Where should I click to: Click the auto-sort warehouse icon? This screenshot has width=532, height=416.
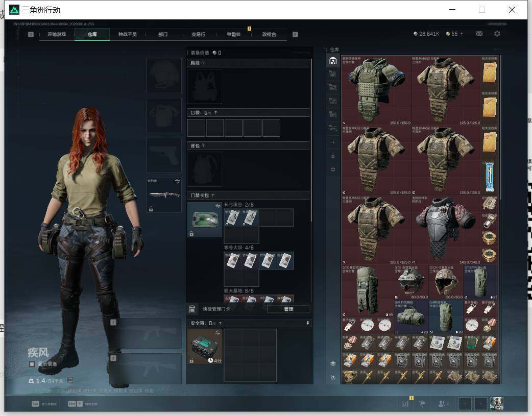pyautogui.click(x=333, y=377)
